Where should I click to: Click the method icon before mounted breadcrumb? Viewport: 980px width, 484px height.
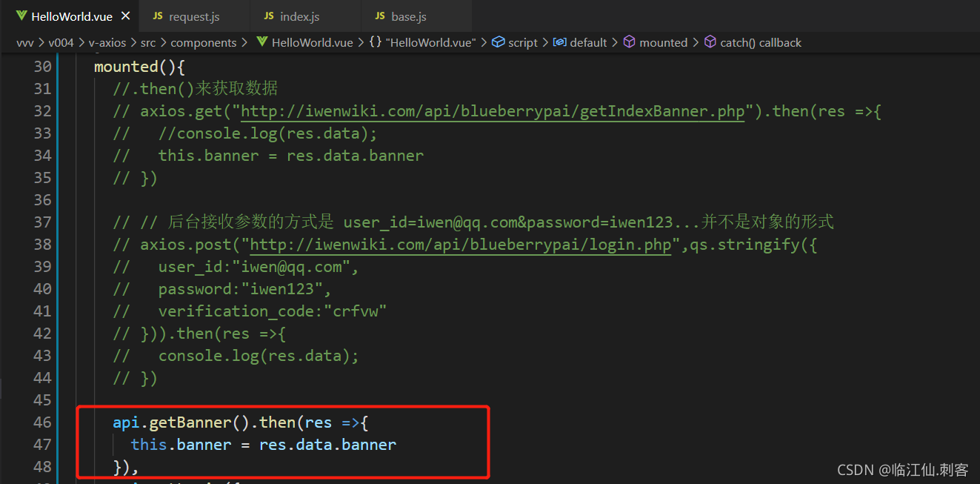click(x=629, y=42)
